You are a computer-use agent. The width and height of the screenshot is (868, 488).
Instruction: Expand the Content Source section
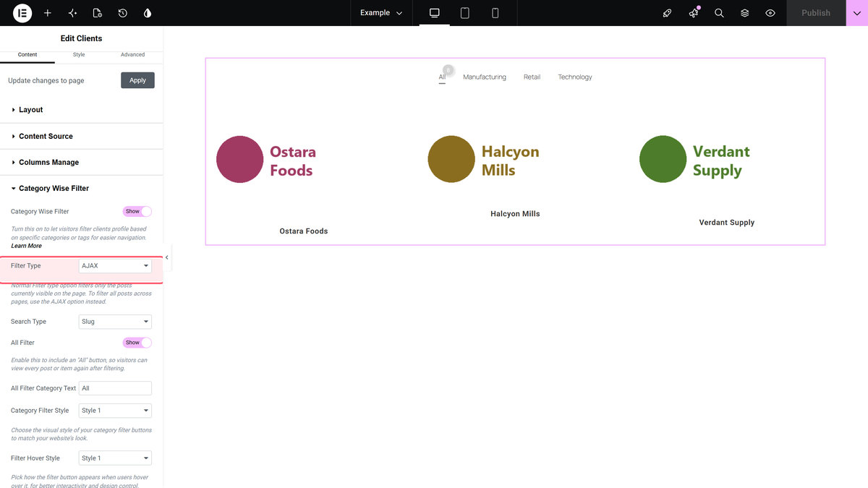coord(82,136)
